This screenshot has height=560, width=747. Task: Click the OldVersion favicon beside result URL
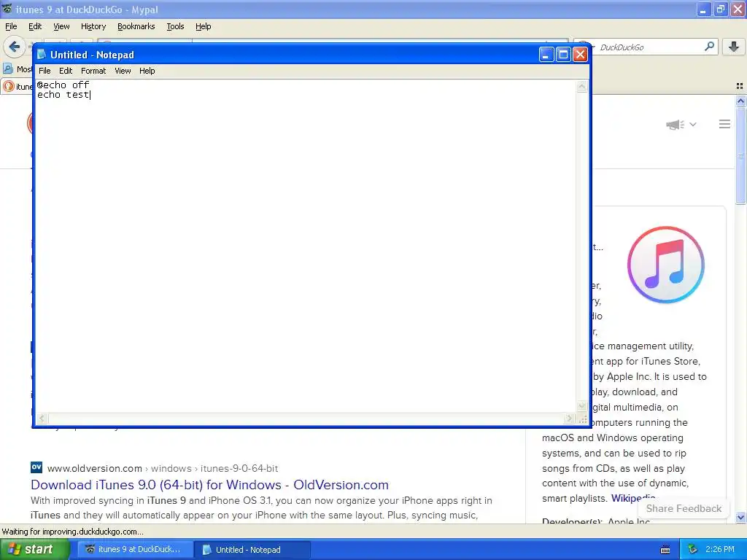36,467
